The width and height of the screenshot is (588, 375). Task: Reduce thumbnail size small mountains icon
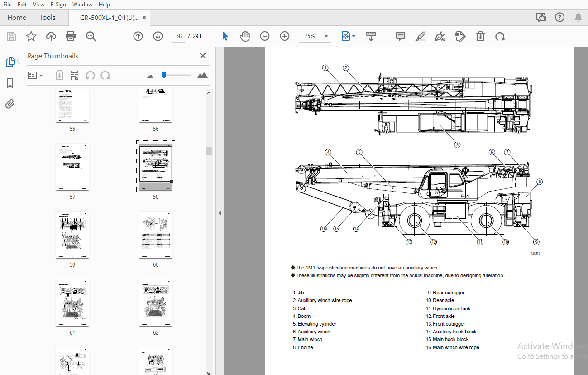tap(150, 76)
